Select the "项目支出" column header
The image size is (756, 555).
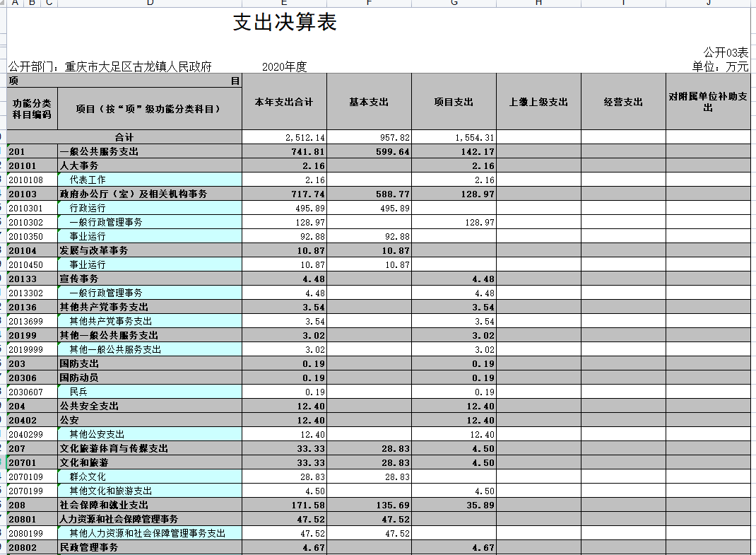point(454,102)
